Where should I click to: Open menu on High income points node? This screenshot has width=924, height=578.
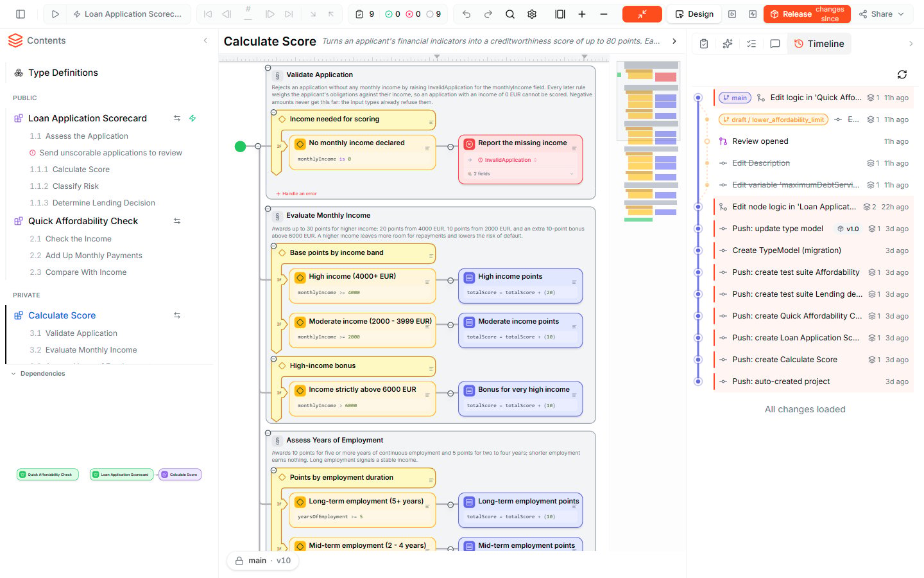574,282
